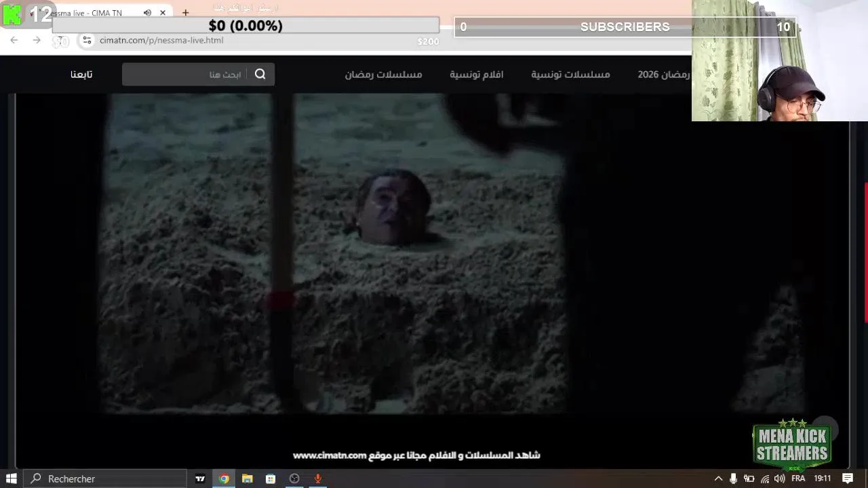Open the volume tray icon
Image resolution: width=868 pixels, height=488 pixels.
780,479
